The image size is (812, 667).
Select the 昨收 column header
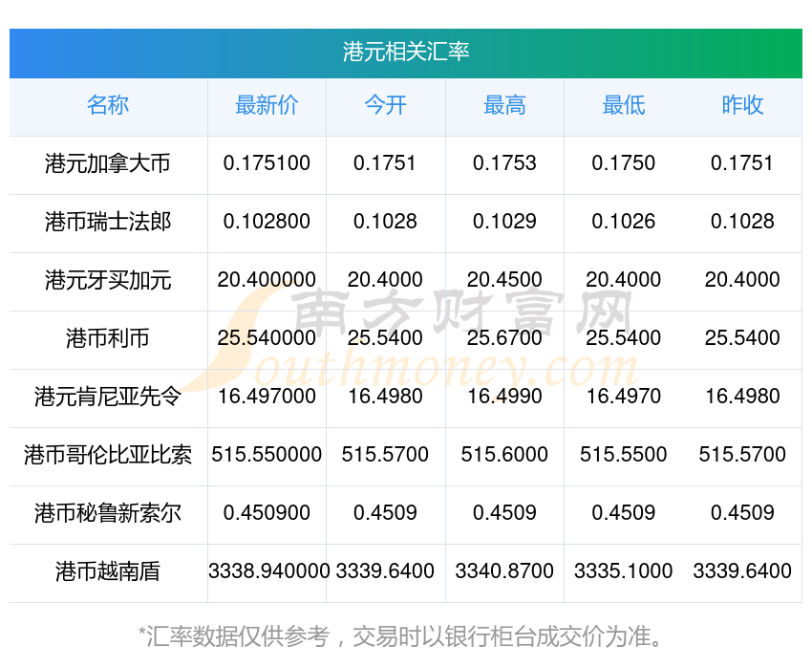coord(742,105)
